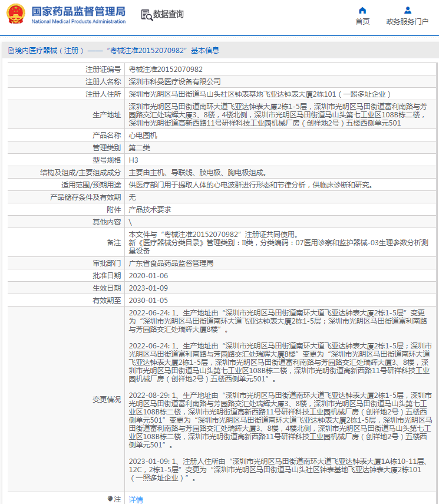
Task: Click the lightbulb icon beside 注
Action: click(110, 499)
